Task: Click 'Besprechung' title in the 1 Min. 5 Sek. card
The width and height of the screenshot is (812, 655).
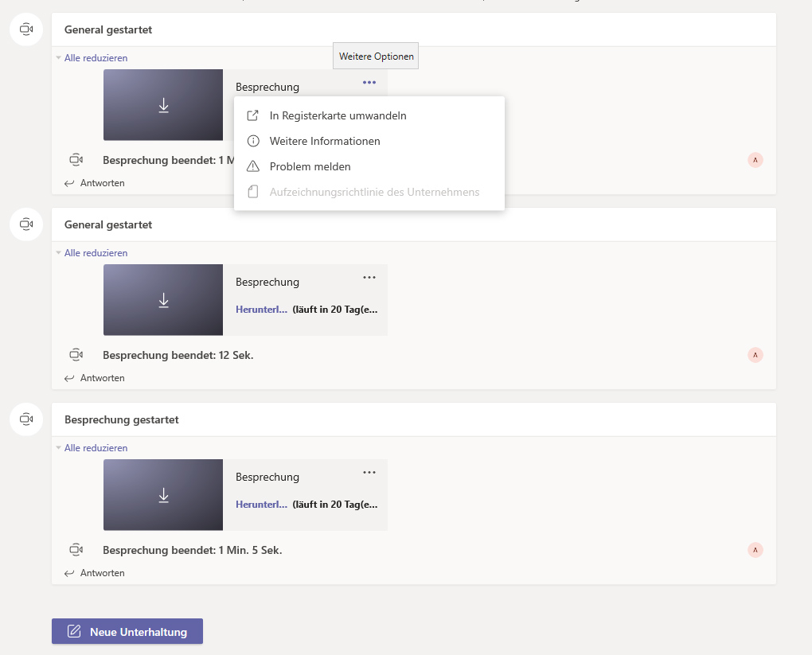Action: (x=267, y=477)
